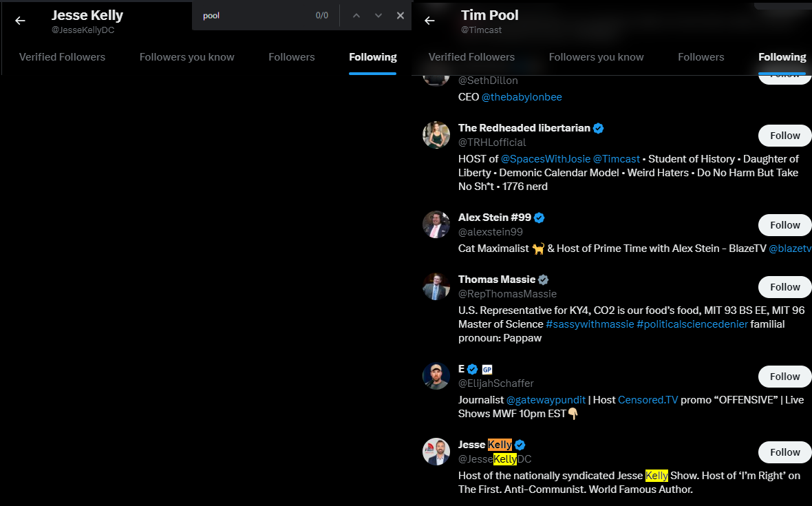Click the Tim Pool page header title

pos(489,16)
